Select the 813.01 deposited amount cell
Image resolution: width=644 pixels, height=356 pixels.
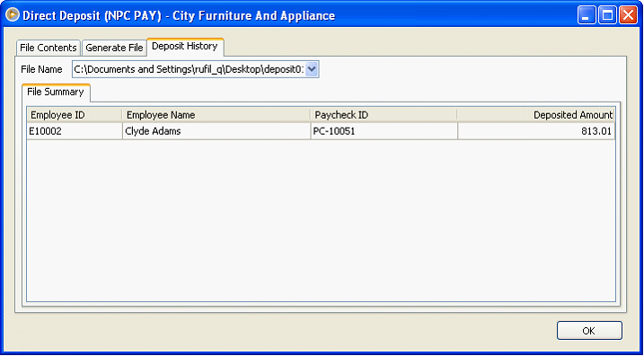click(x=536, y=131)
